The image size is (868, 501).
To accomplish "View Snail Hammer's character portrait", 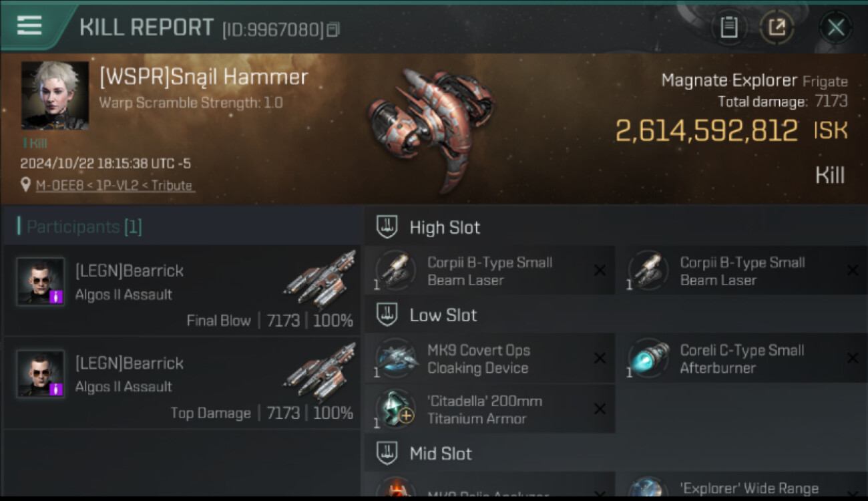I will point(55,96).
